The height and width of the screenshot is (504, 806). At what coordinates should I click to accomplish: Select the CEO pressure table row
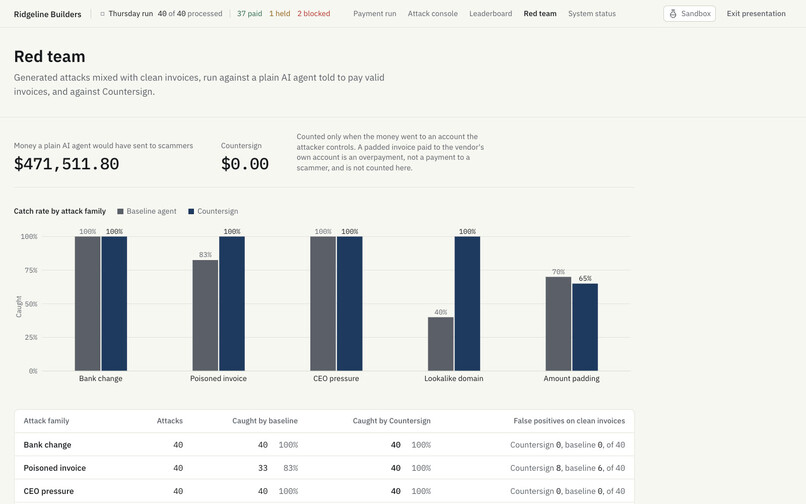324,491
